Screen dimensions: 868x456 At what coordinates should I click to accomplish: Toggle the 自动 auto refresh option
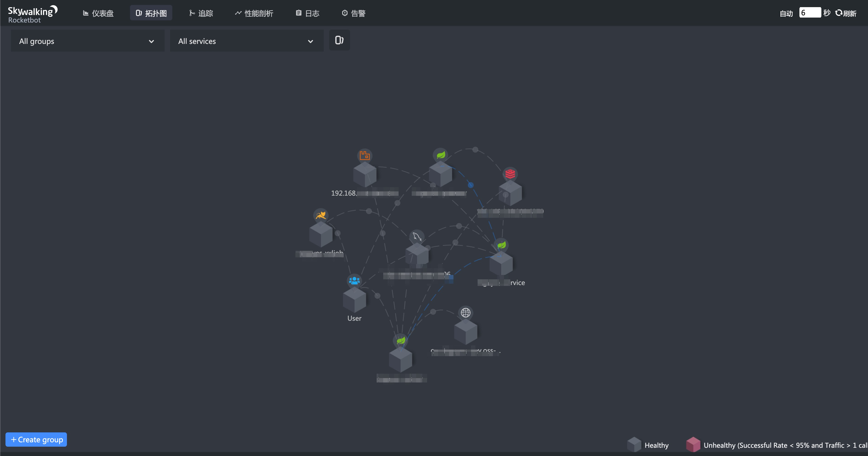point(786,13)
